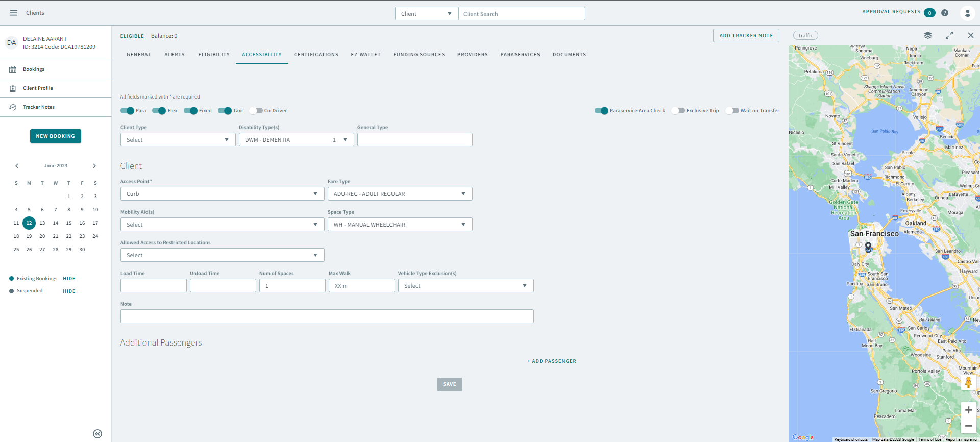Open map layers selector
Screen dimensions: 980x442
[x=928, y=35]
